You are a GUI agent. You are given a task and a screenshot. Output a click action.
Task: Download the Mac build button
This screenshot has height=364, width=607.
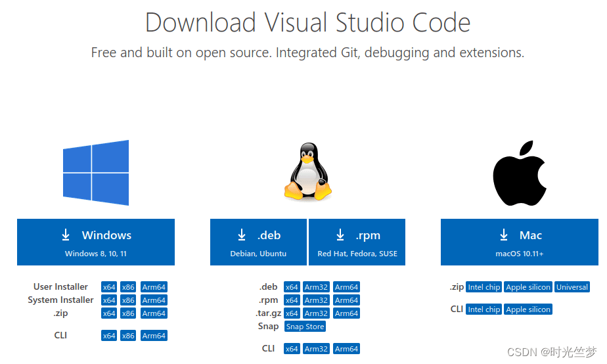(x=520, y=242)
